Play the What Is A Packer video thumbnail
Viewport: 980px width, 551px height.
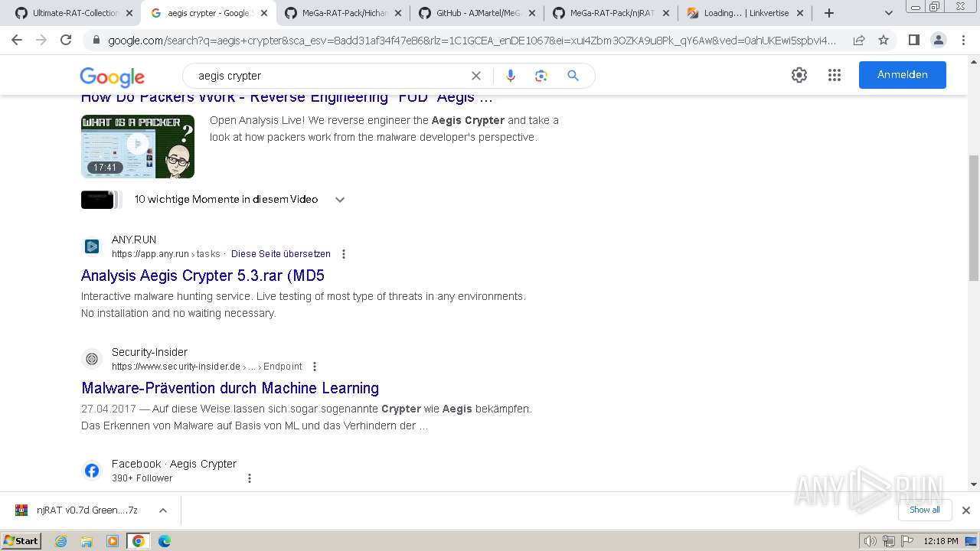click(138, 146)
